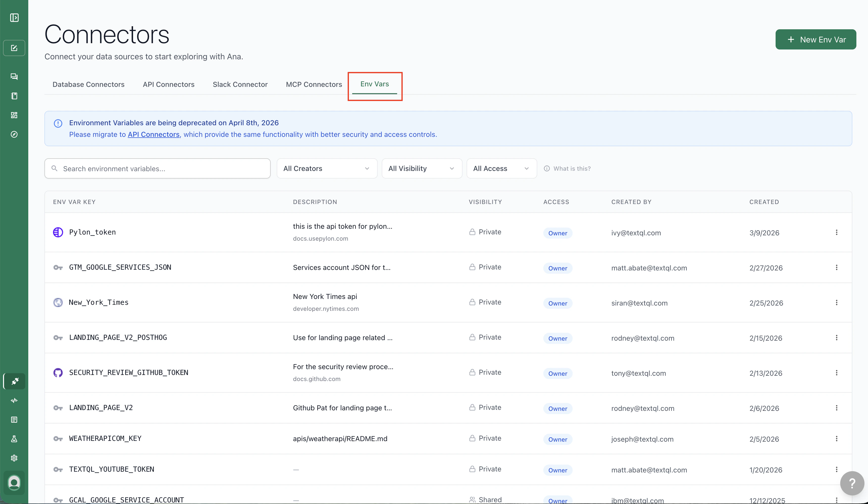Switch to Database Connectors tab
This screenshot has width=868, height=504.
(x=89, y=84)
